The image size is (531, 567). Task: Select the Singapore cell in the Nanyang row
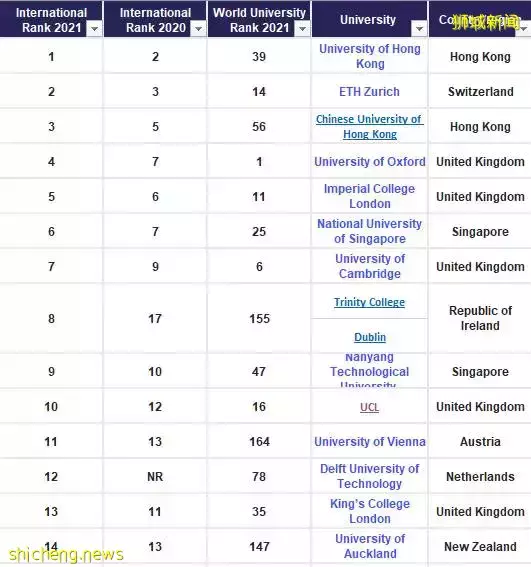coord(480,371)
